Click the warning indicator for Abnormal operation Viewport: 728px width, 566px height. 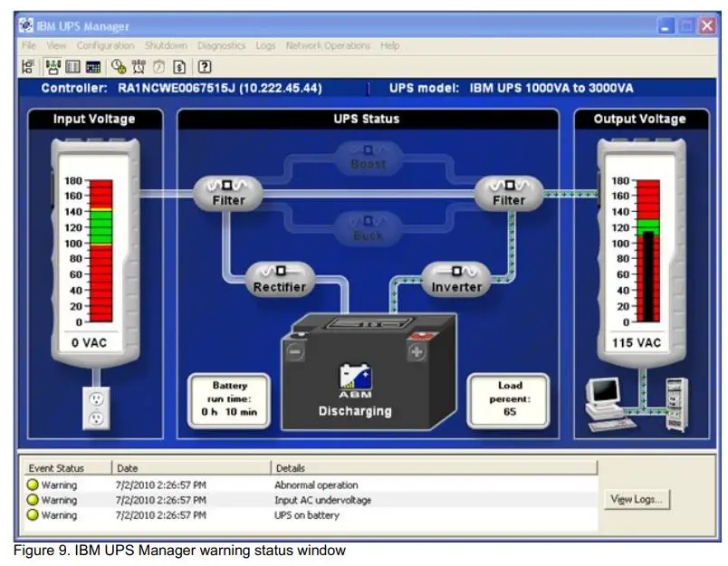33,484
